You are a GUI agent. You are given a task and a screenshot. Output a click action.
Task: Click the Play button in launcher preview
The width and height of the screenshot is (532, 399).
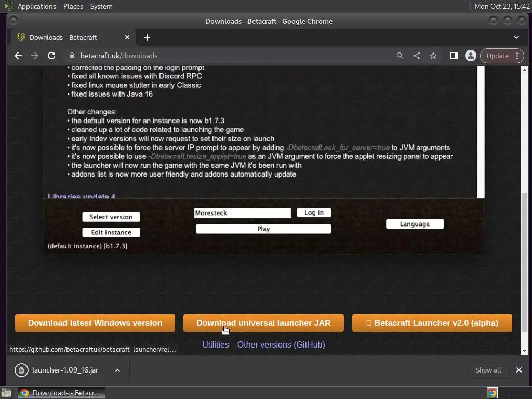click(263, 229)
